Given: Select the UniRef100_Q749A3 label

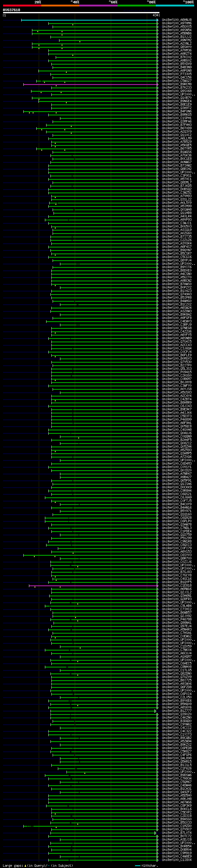Looking at the screenshot, I should point(177,294).
